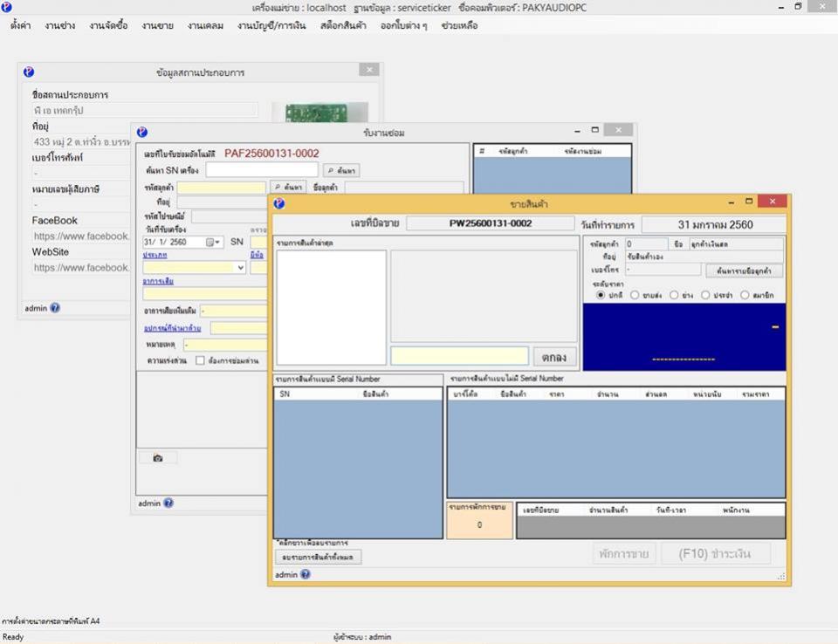Click help icon beside admin in business info window
This screenshot has height=644, width=838.
55,308
